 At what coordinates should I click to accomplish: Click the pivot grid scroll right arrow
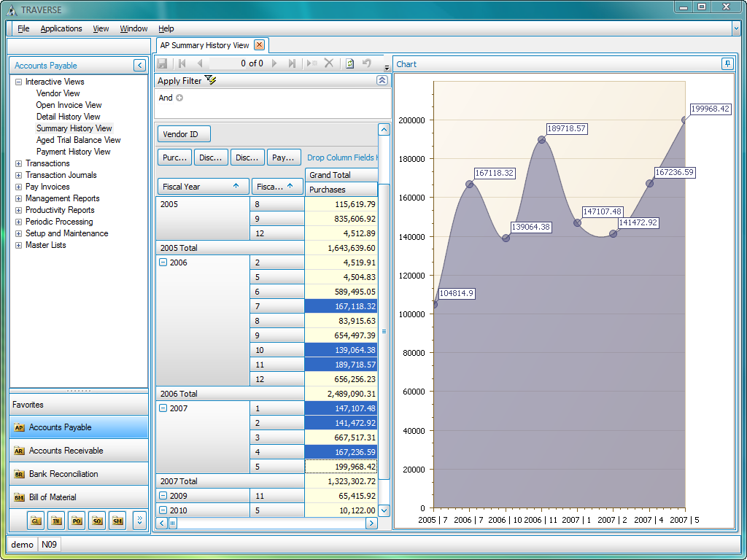371,523
